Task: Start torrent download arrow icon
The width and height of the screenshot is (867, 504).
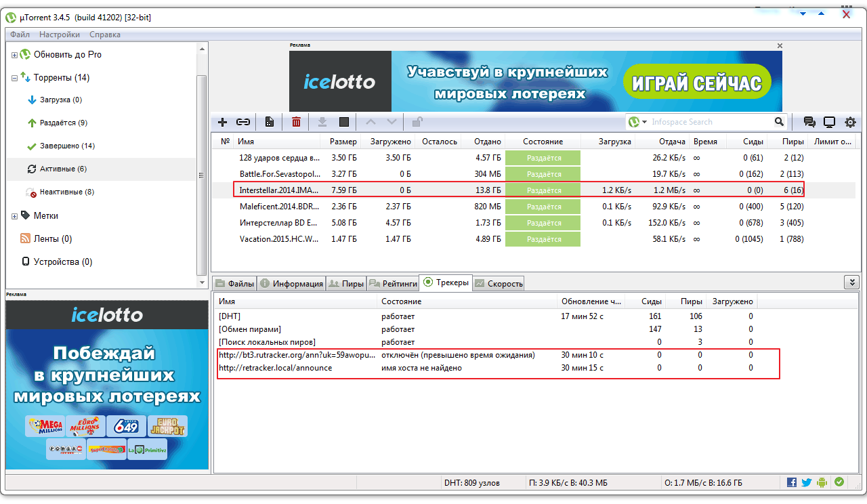Action: (322, 122)
